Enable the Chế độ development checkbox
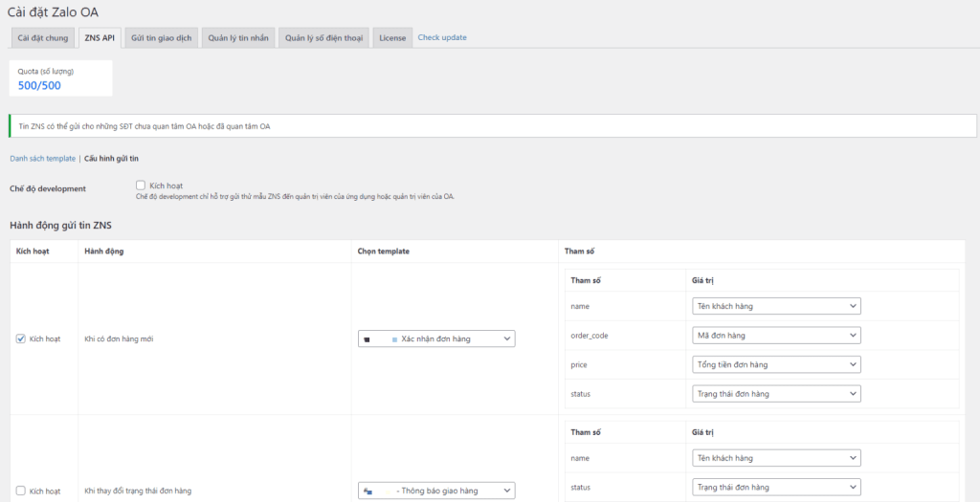 [141, 186]
